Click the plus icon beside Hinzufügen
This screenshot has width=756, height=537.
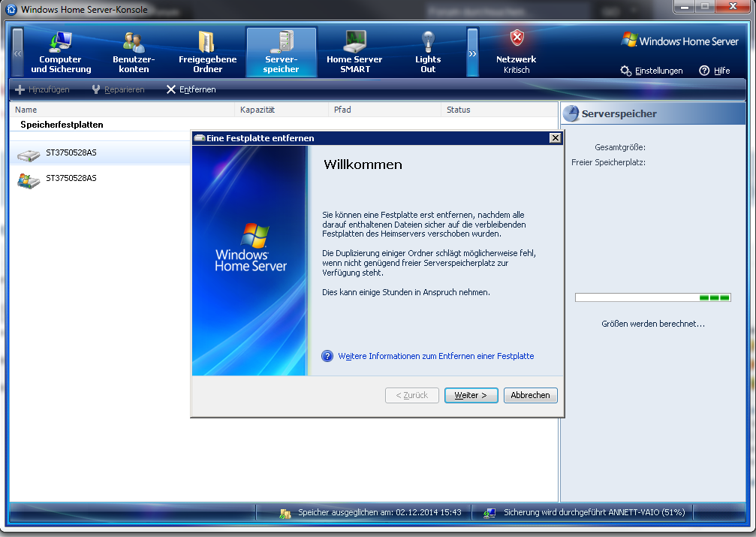tap(20, 89)
